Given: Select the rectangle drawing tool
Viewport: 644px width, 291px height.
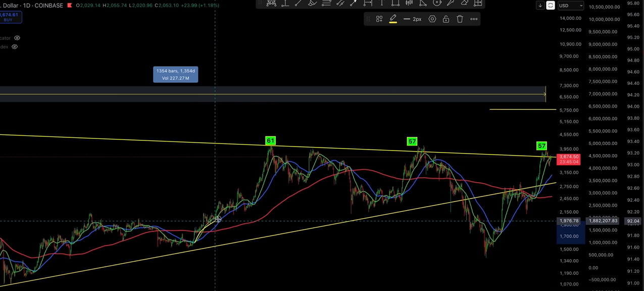Looking at the screenshot, I should [395, 3].
